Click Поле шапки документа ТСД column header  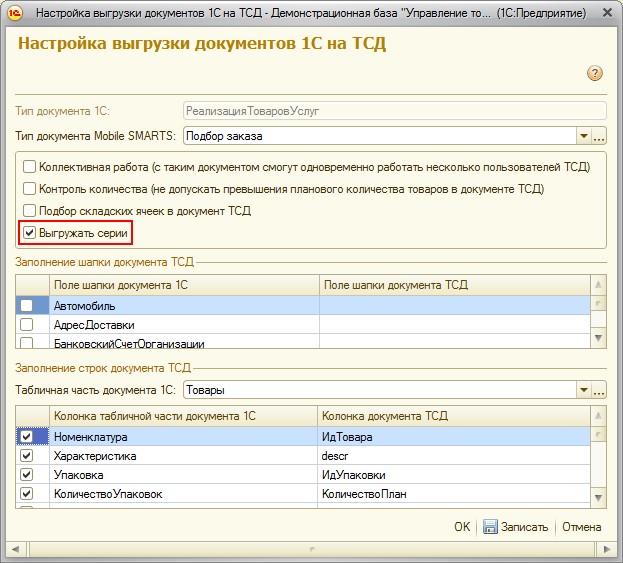[455, 285]
